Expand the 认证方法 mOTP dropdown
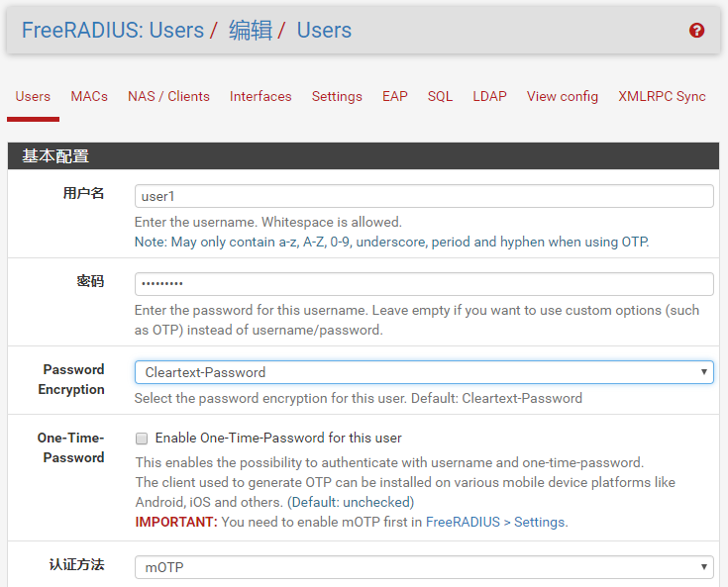This screenshot has width=728, height=587. (423, 567)
